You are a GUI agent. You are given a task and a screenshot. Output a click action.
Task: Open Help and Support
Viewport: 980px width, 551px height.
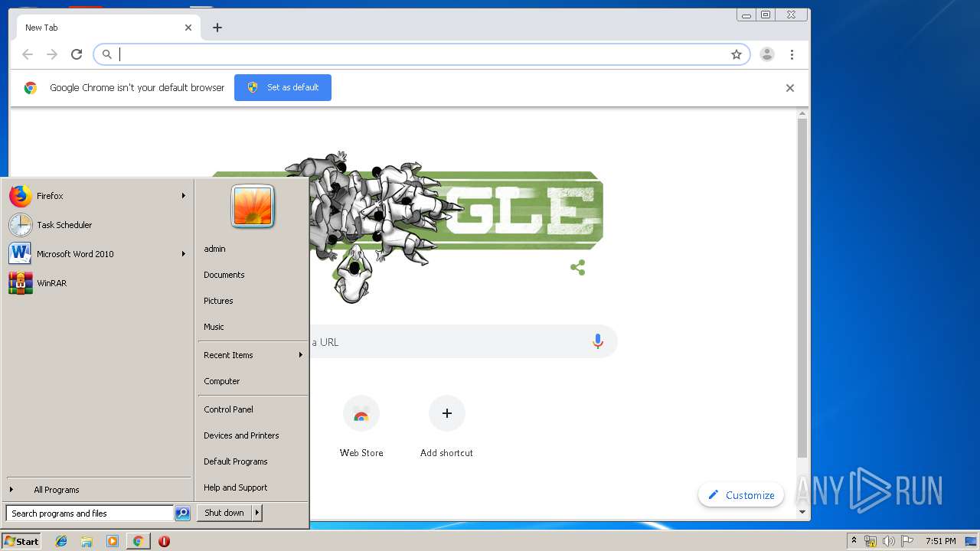click(x=236, y=487)
